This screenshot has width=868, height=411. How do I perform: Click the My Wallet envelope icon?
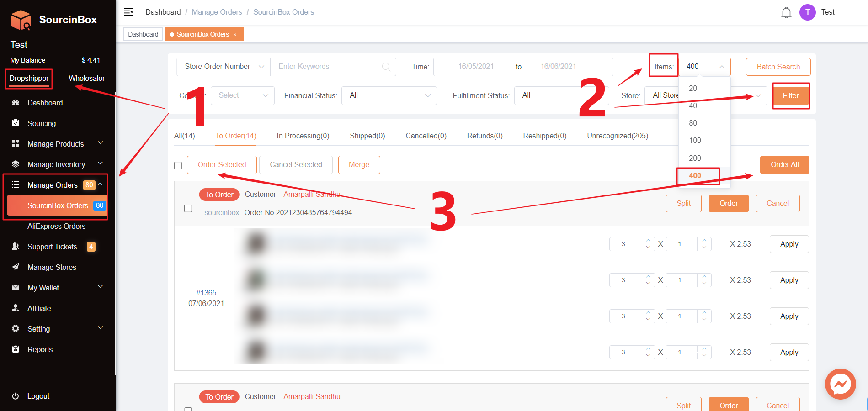point(16,288)
